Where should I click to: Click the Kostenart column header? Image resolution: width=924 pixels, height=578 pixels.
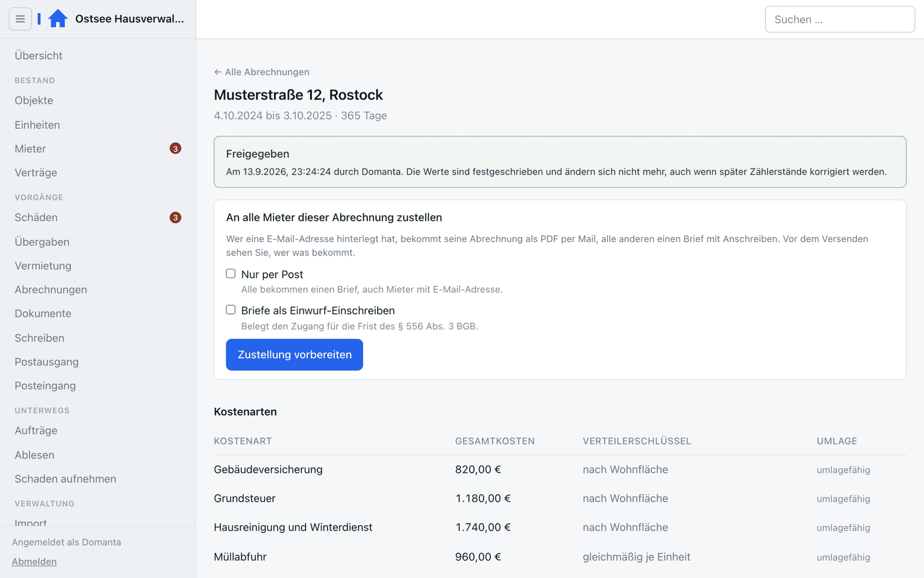click(x=243, y=441)
